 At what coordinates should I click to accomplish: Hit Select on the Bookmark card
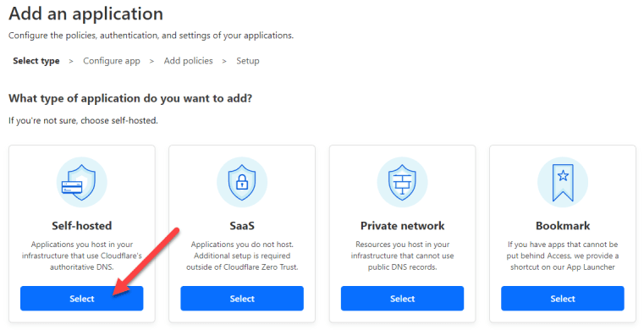pos(563,299)
